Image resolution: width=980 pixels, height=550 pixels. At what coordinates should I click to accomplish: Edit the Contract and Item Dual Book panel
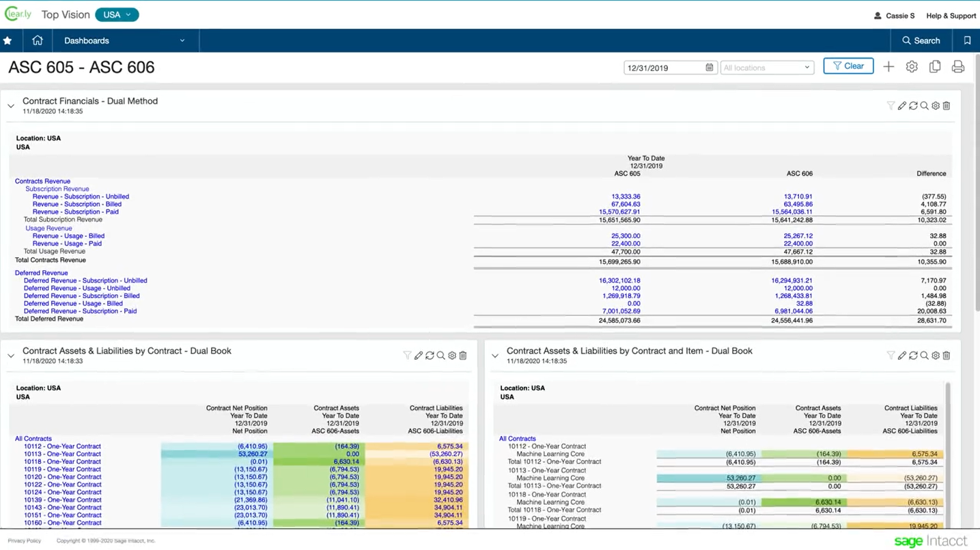(x=902, y=356)
